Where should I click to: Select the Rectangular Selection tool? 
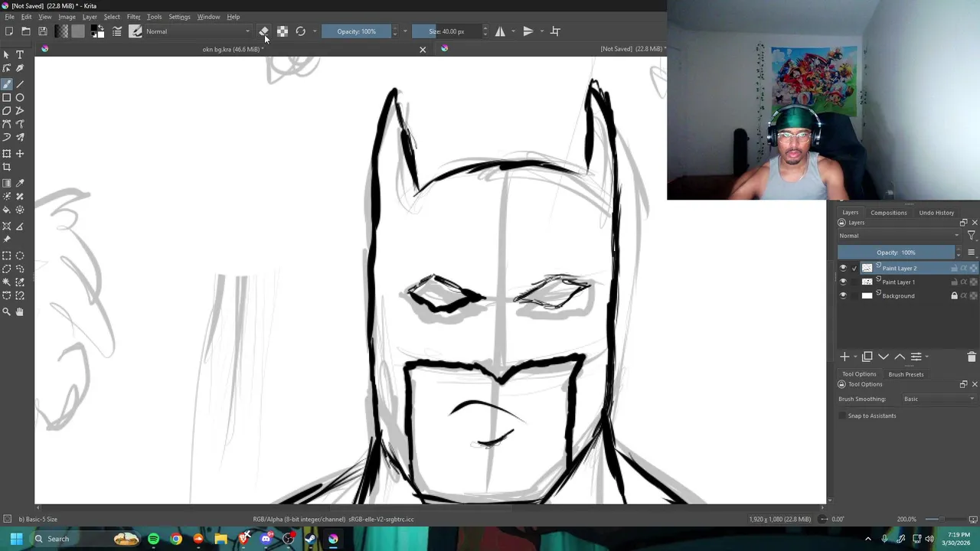click(7, 256)
